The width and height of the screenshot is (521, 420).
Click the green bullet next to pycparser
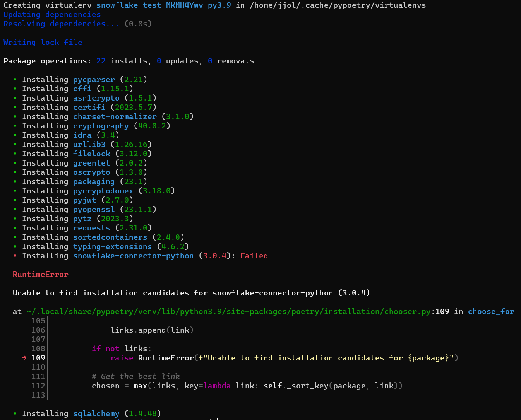click(15, 79)
